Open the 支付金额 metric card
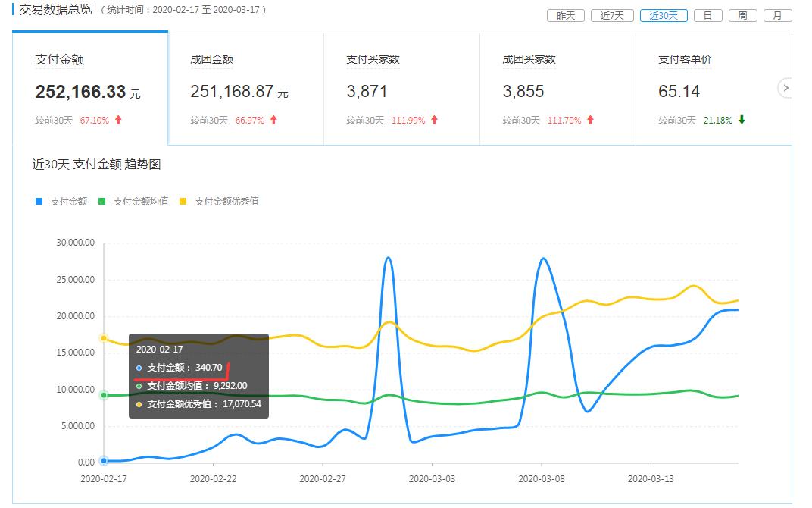The height and width of the screenshot is (508, 812). [90, 89]
